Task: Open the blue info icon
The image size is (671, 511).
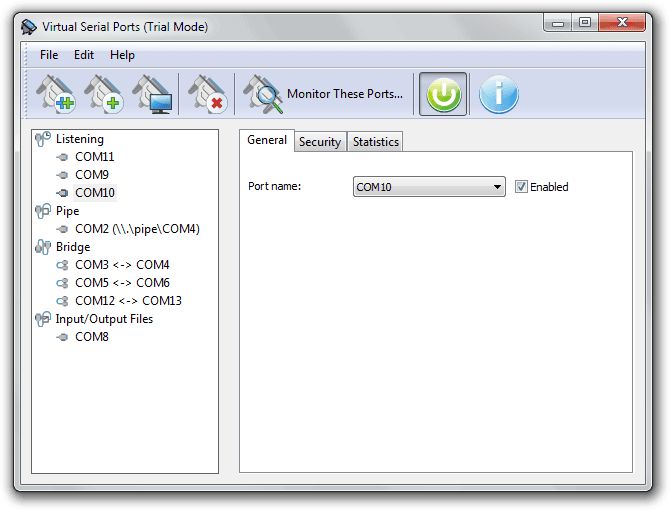Action: pos(497,95)
